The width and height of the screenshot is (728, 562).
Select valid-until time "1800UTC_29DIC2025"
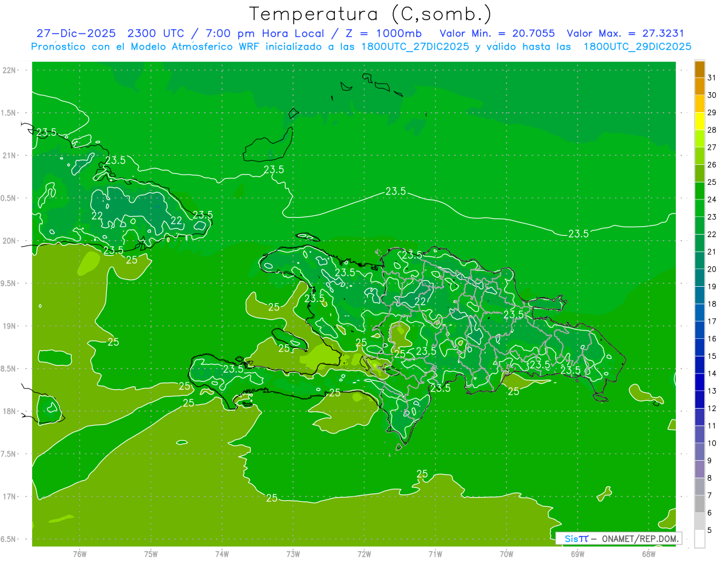pyautogui.click(x=637, y=47)
